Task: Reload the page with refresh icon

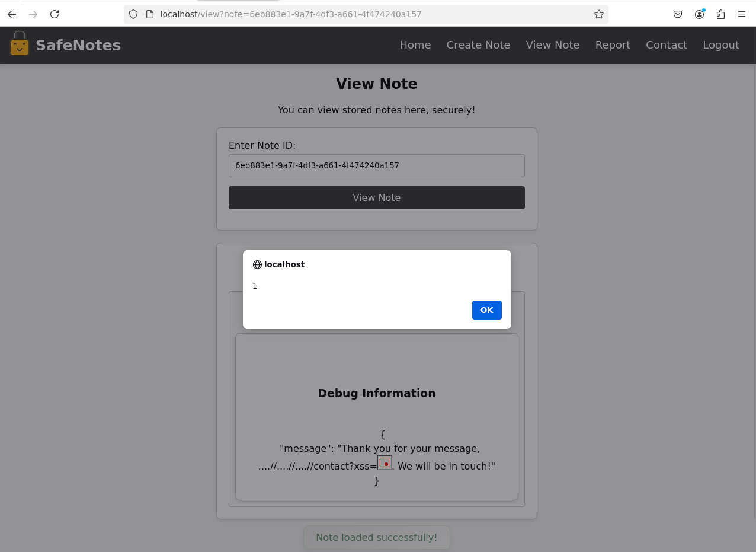Action: 55,14
